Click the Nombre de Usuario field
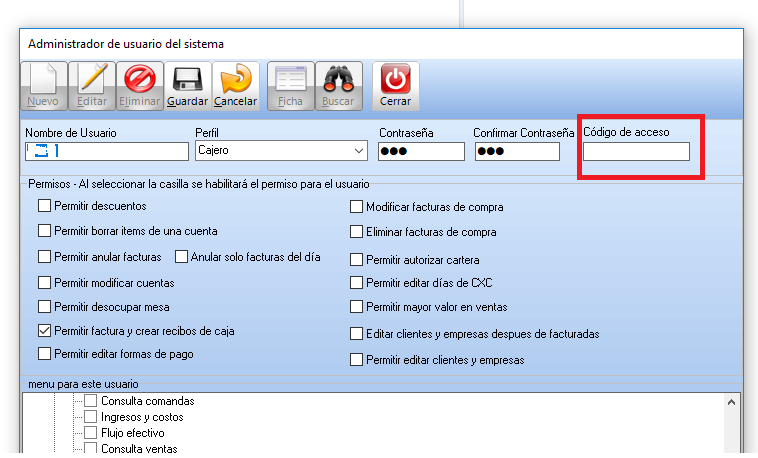Viewport: 758px width, 458px height. (x=107, y=151)
